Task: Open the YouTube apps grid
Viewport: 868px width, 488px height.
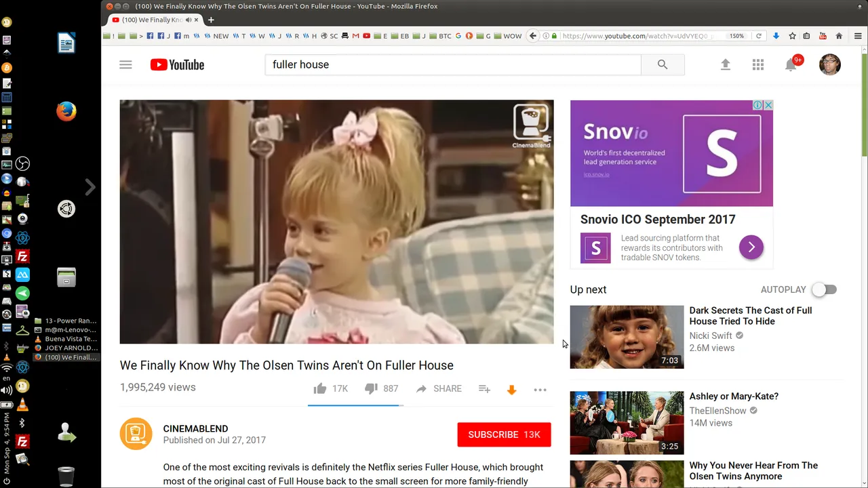Action: pos(758,64)
